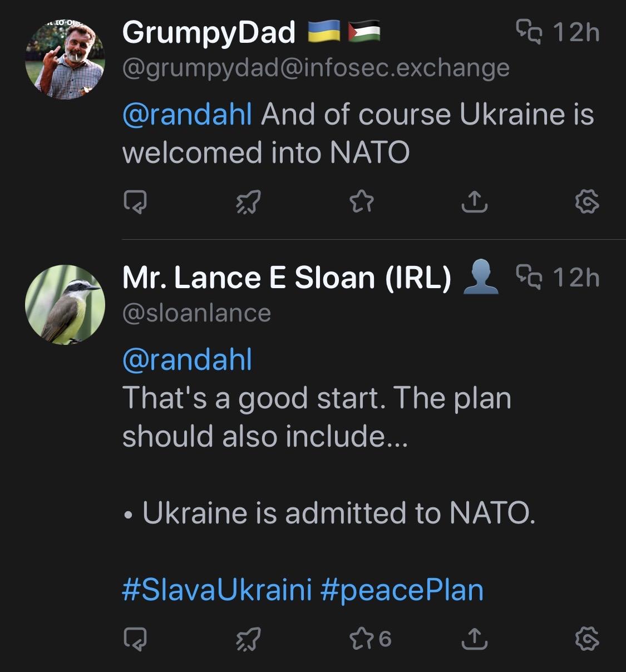View the conversation icon on GrumpyDad's post

pyautogui.click(x=529, y=32)
